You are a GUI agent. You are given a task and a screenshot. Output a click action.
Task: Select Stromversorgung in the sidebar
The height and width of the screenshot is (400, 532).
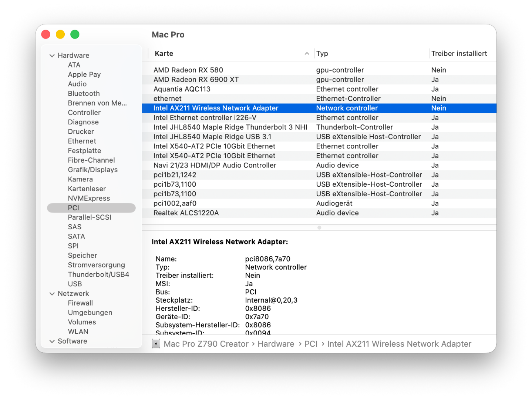[97, 265]
